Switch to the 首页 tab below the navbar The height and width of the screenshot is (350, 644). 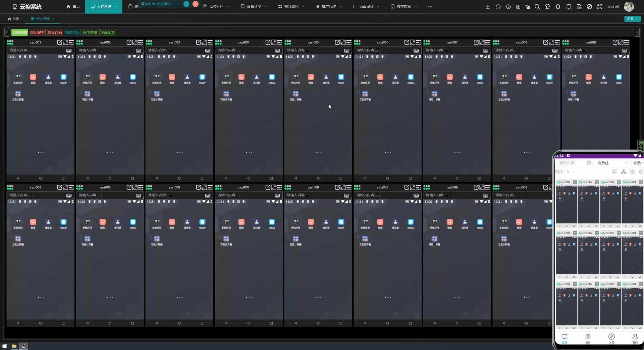pos(13,19)
